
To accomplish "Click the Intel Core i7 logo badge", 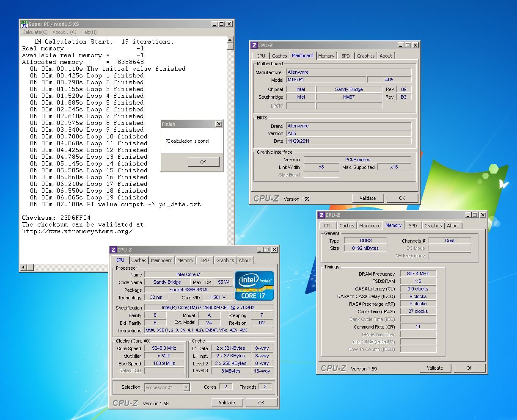I will pyautogui.click(x=254, y=286).
